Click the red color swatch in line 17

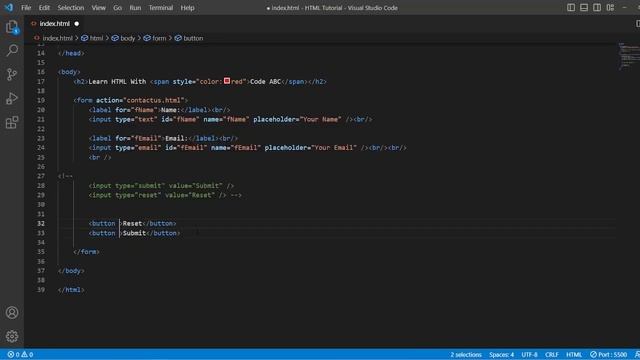click(227, 81)
